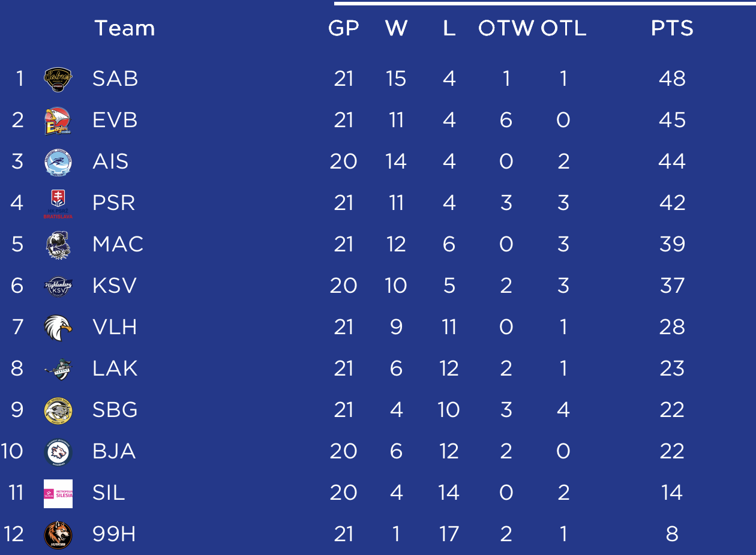Click the Metropolia Silesia SIL logo
Screen dimensions: 756x555
pos(58,493)
